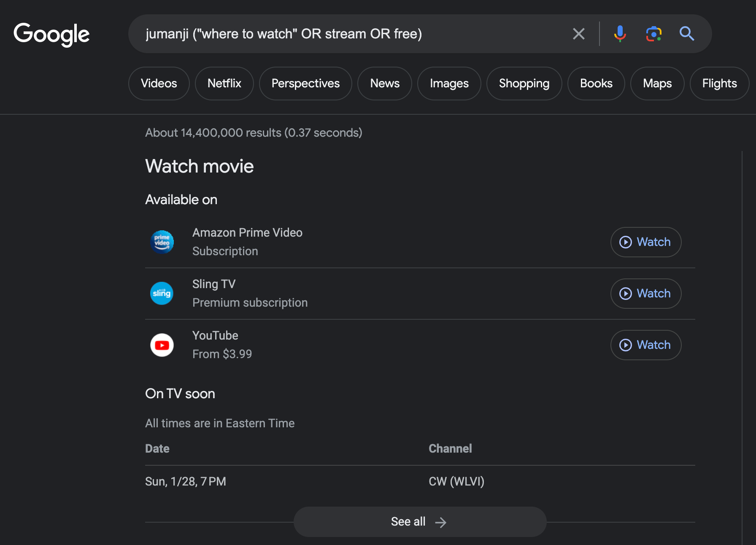Open the Shopping filter
756x545 pixels.
[524, 84]
